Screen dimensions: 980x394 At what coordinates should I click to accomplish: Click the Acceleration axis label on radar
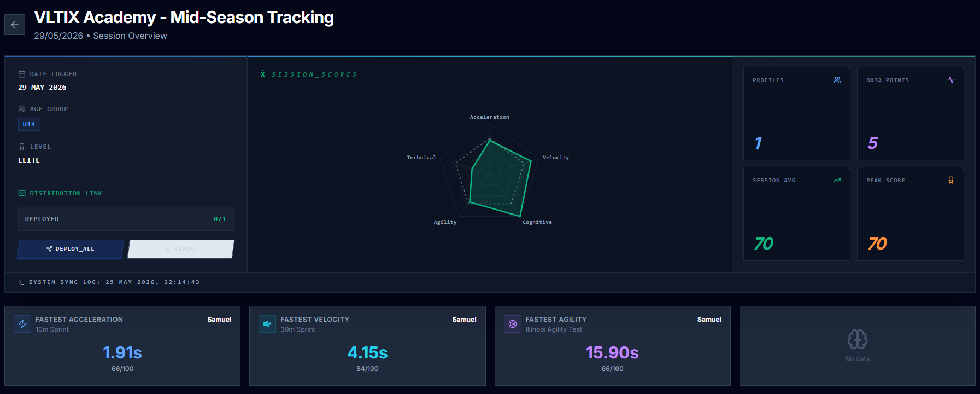click(x=490, y=117)
